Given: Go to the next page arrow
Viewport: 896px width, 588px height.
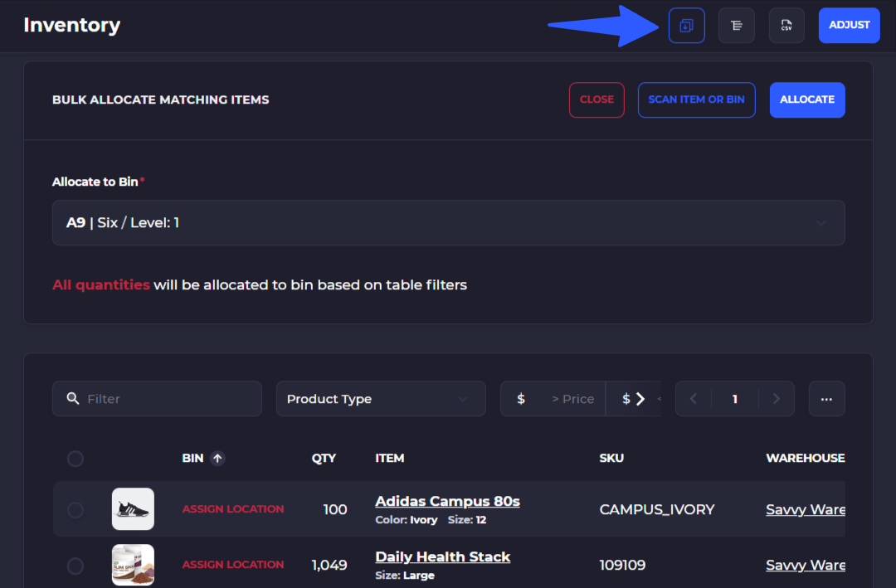Looking at the screenshot, I should tap(776, 399).
